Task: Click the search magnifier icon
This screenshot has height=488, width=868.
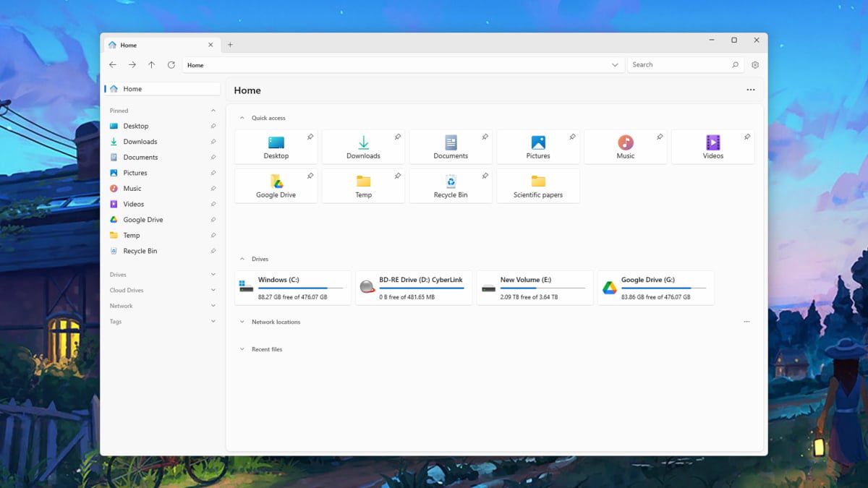Action: click(x=736, y=65)
